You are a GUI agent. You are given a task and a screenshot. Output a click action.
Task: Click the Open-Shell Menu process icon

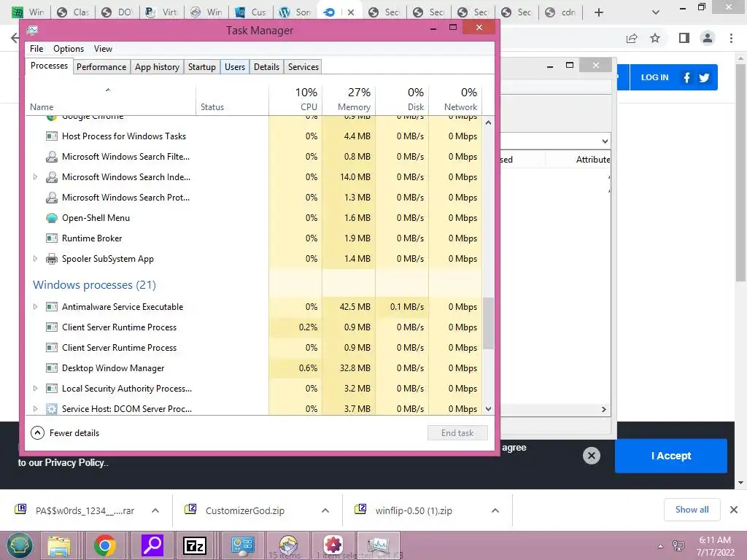coord(52,218)
